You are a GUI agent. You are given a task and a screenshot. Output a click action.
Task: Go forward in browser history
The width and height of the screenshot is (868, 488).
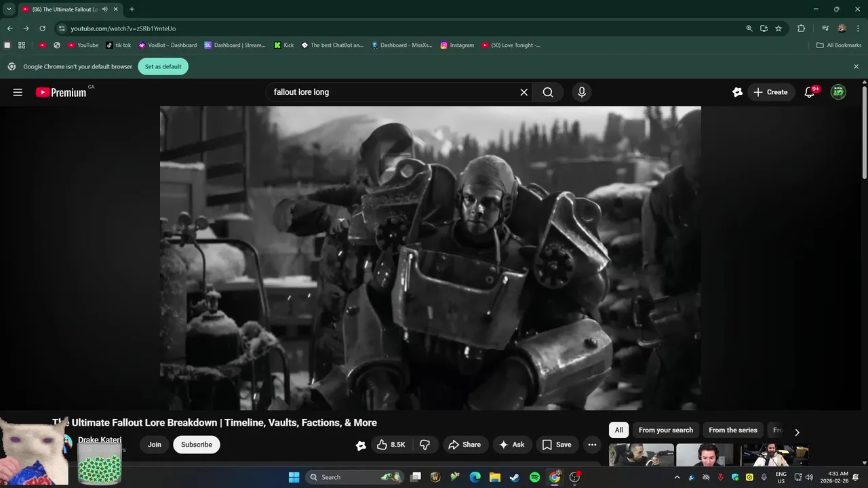(x=26, y=28)
